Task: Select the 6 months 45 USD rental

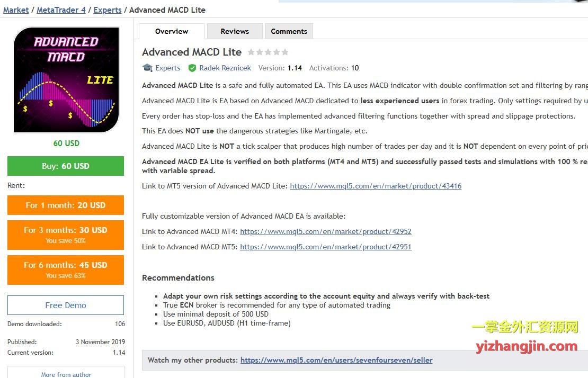Action: click(66, 269)
